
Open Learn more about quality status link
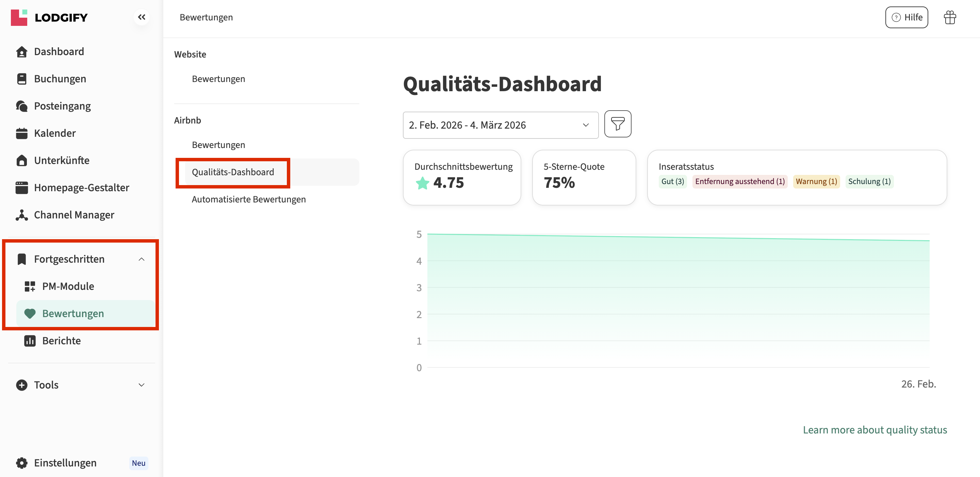click(875, 430)
